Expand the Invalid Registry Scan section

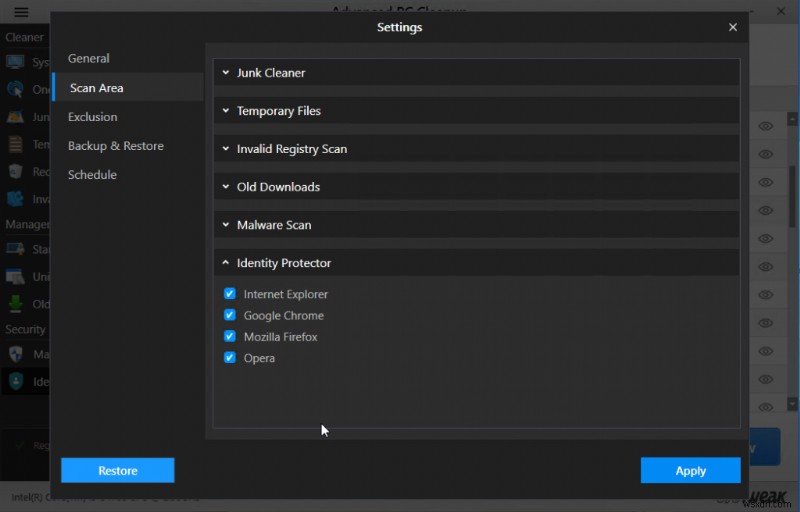pos(477,149)
